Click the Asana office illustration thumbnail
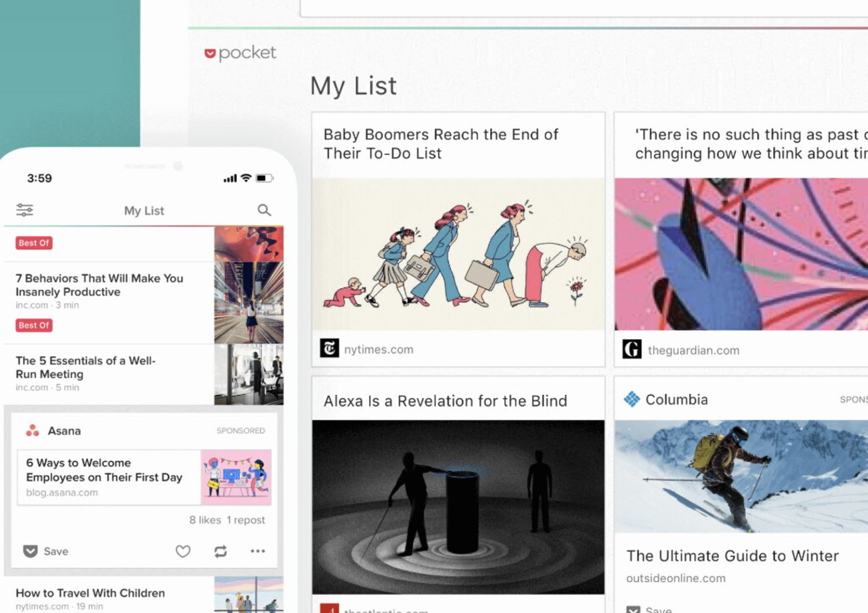The height and width of the screenshot is (613, 868). click(x=236, y=477)
